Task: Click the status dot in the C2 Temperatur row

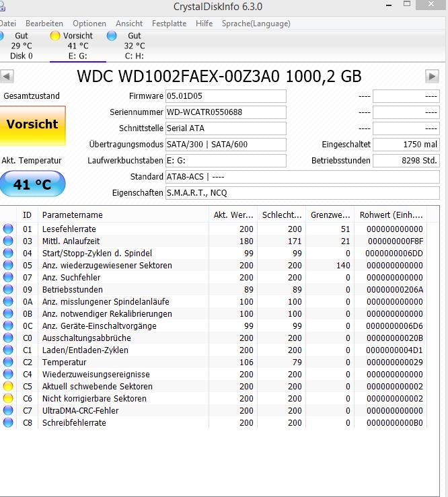Action: [8, 362]
